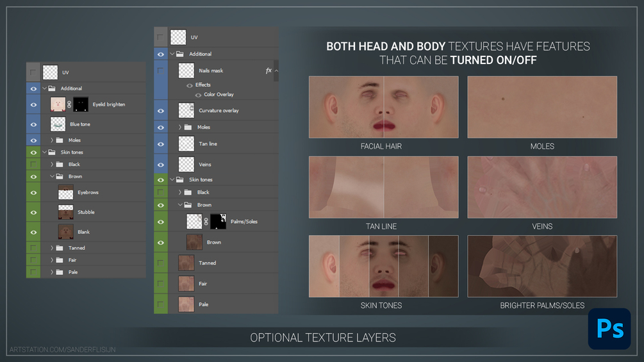The width and height of the screenshot is (644, 362).
Task: Show the Nails mask layer
Action: (x=161, y=70)
